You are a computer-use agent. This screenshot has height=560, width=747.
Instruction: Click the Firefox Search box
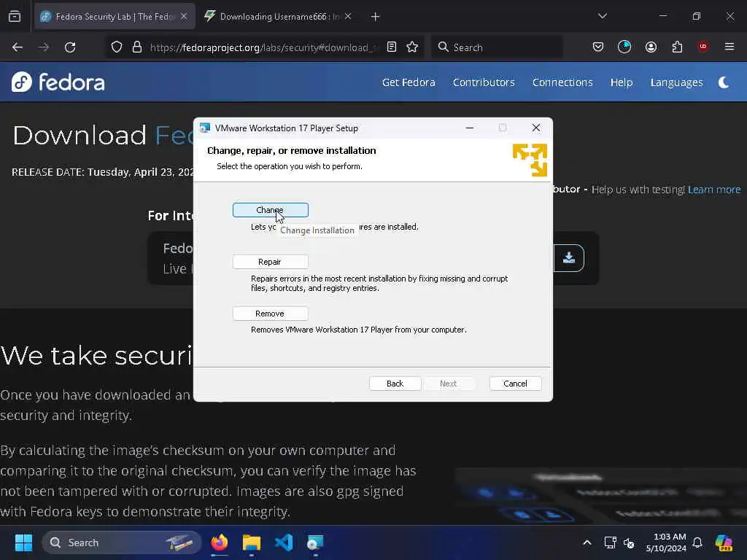497,47
